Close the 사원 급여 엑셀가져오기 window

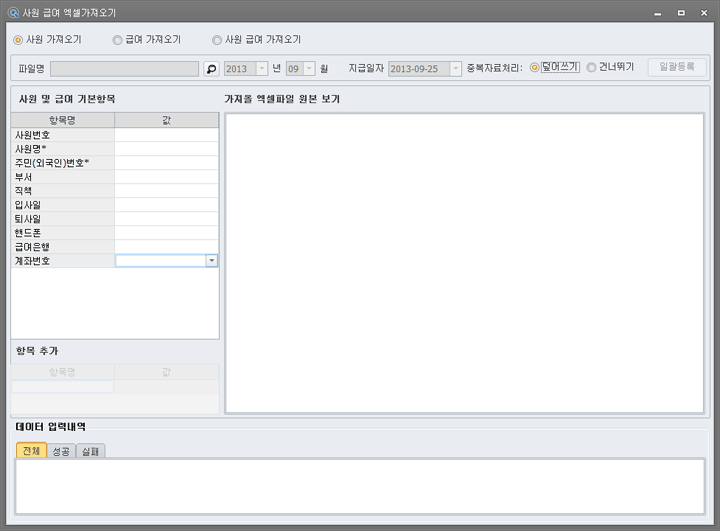[x=704, y=12]
